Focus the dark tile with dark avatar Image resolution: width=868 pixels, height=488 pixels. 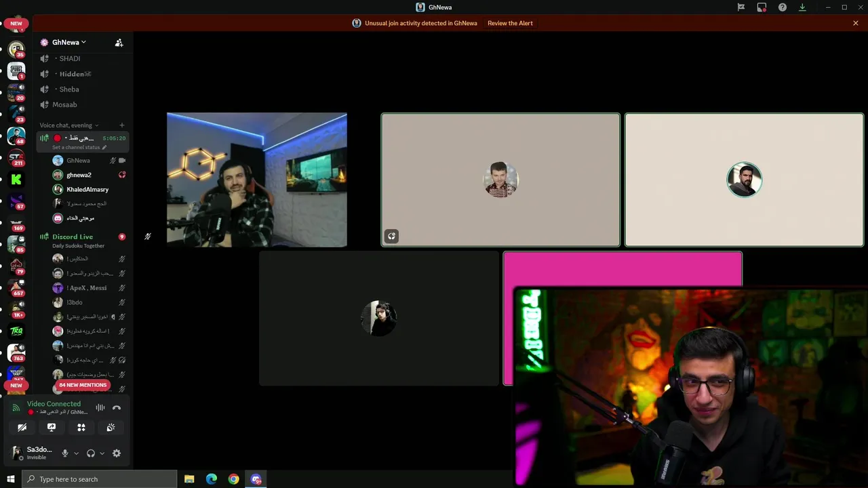(378, 318)
